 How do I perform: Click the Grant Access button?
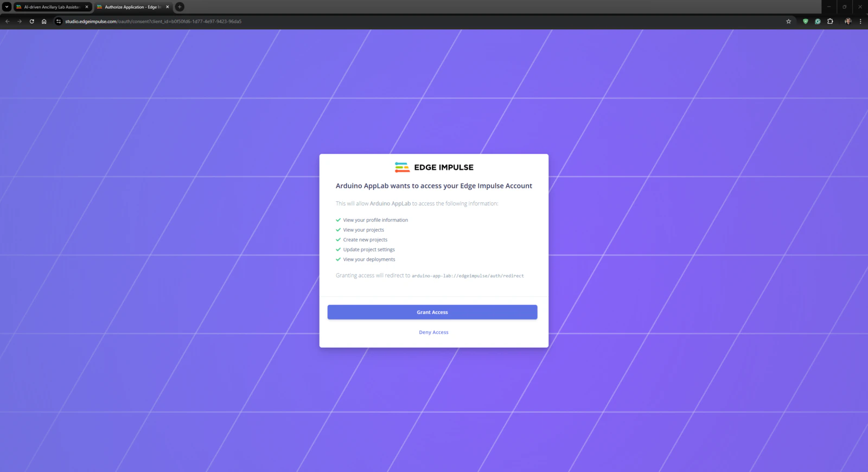432,312
